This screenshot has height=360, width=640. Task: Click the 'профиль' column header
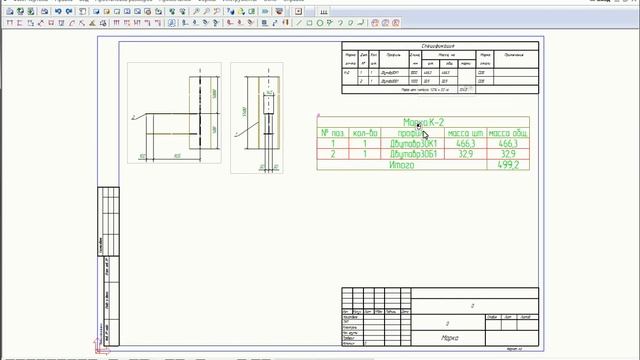coord(412,133)
